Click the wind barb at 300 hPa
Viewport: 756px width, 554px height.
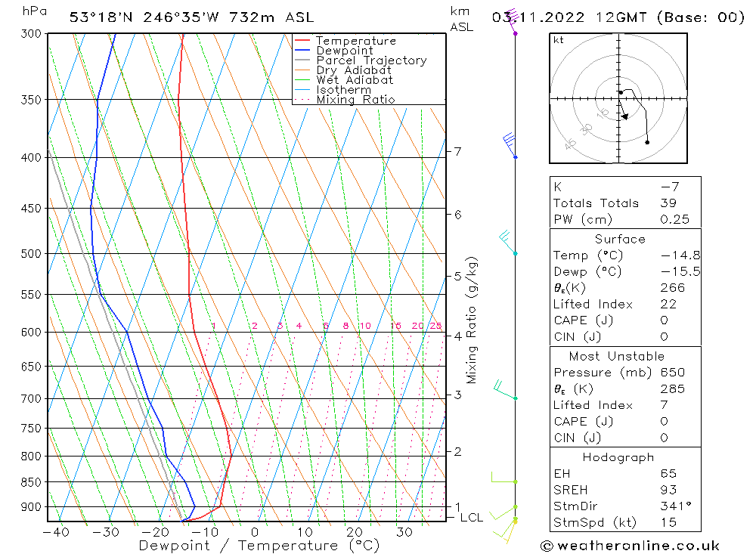[x=512, y=21]
